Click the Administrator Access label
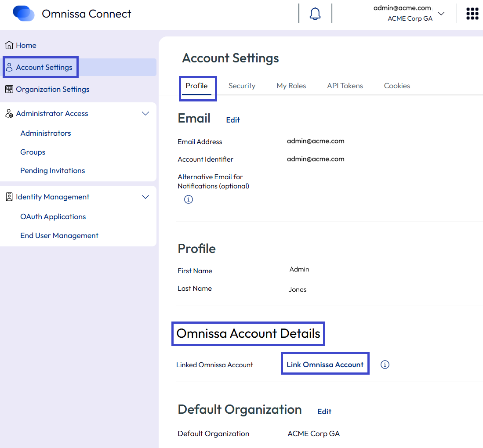The height and width of the screenshot is (448, 483). click(x=52, y=114)
